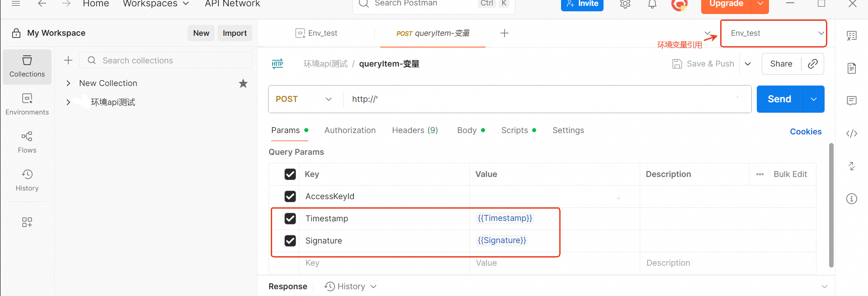
Task: Open the user avatar menu
Action: pyautogui.click(x=679, y=4)
